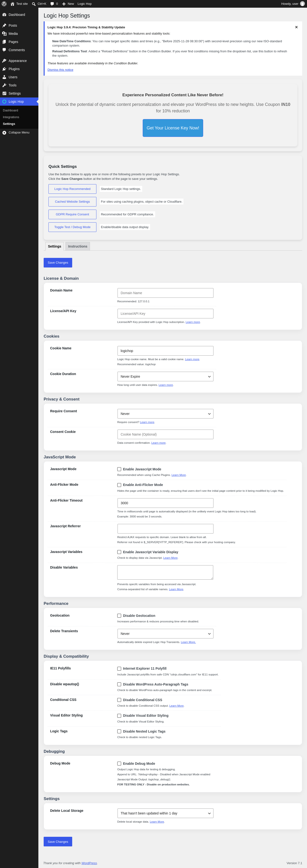The width and height of the screenshot is (307, 868).
Task: Select the Settings tab
Action: (x=54, y=246)
